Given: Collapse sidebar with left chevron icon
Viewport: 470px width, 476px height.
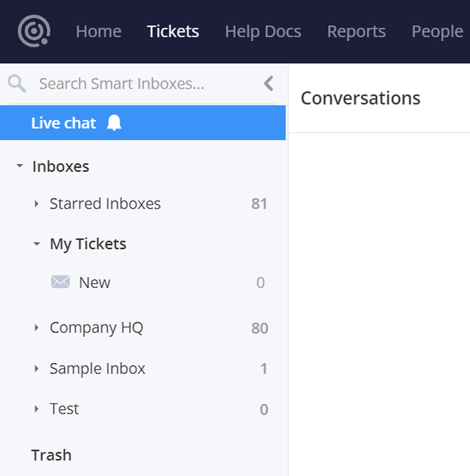Looking at the screenshot, I should 269,84.
